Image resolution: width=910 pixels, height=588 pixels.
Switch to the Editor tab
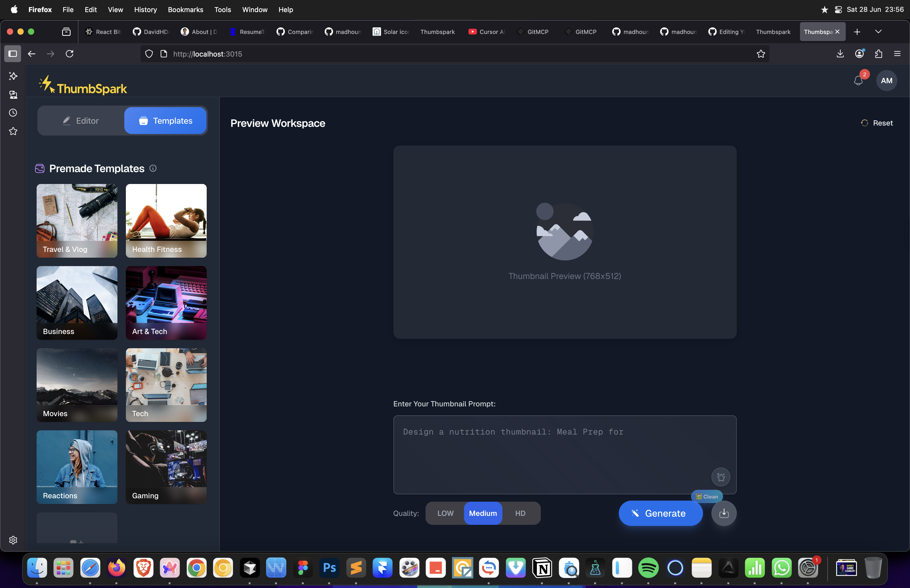pos(81,121)
